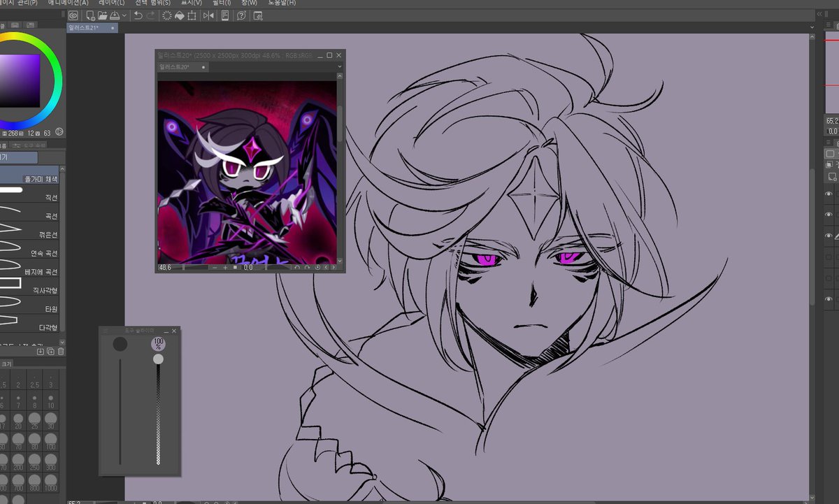The width and height of the screenshot is (839, 504).
Task: Click the square zoom reset in 일러스트20 window
Action: point(235,267)
